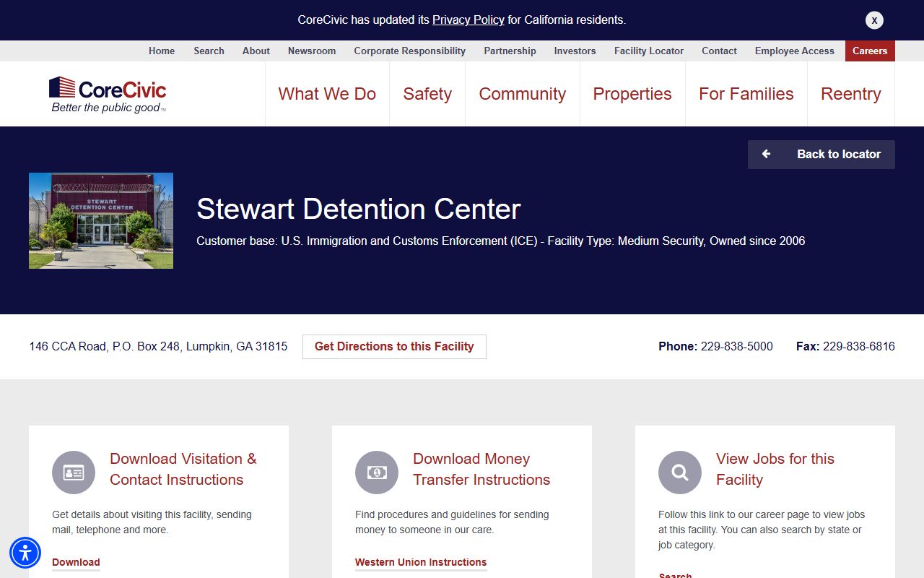Open Search in the top navigation

209,51
